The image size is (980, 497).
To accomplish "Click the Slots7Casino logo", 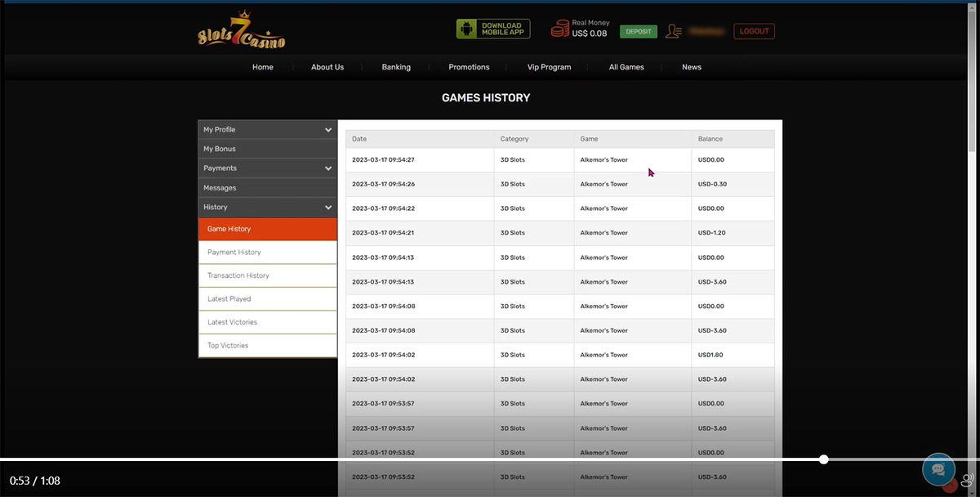I will coord(242,30).
